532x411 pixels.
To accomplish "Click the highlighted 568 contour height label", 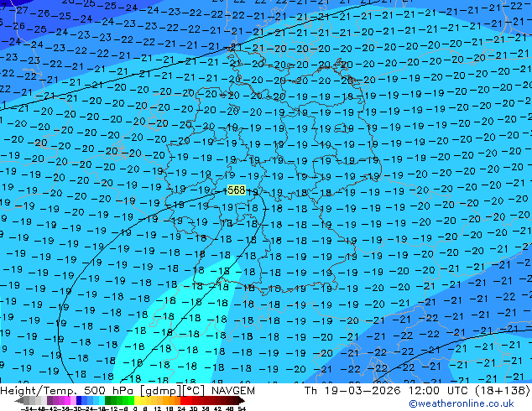I will [236, 190].
